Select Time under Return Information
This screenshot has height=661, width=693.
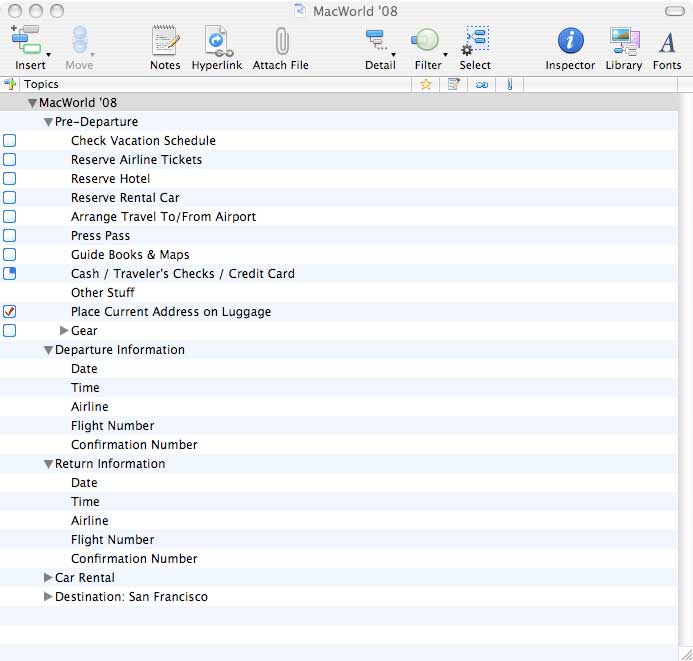(339, 501)
